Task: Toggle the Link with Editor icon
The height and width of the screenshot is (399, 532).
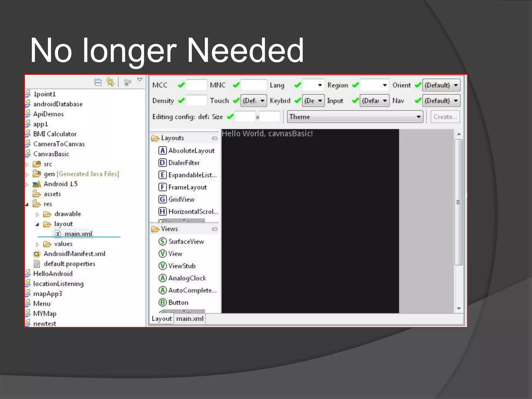Action: (x=110, y=82)
